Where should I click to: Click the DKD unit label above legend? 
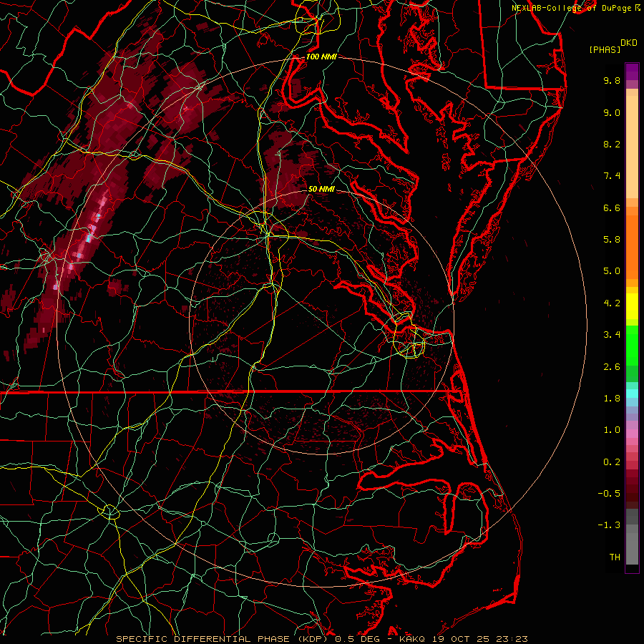click(x=628, y=43)
